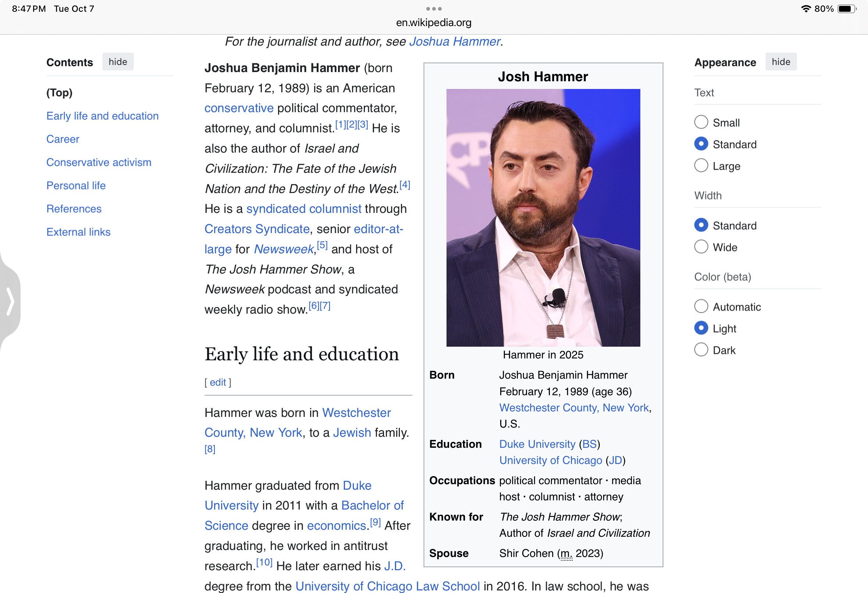
Task: Tap the battery status icon
Action: [846, 8]
